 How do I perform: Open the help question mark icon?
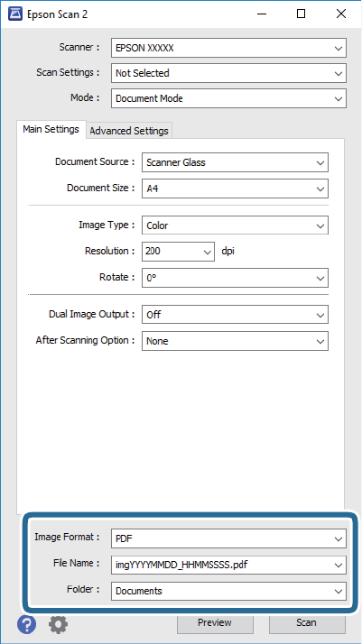tap(26, 625)
